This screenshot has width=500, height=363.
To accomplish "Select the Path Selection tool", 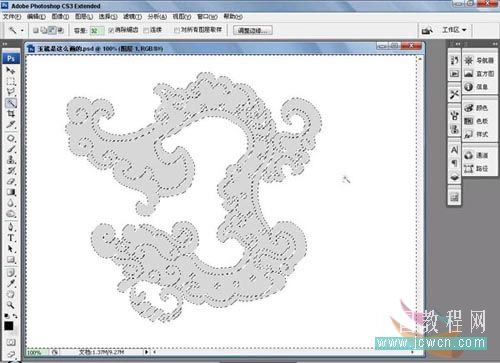I will coord(11,249).
